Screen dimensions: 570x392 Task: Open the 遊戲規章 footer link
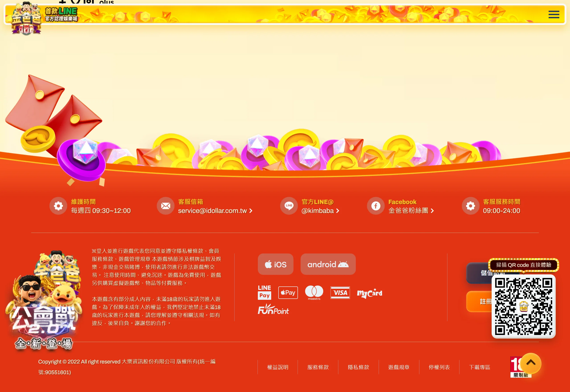point(399,367)
